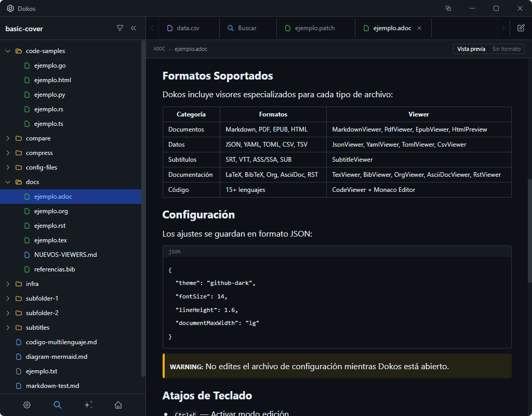Open settings via the gear icon

coord(27,405)
